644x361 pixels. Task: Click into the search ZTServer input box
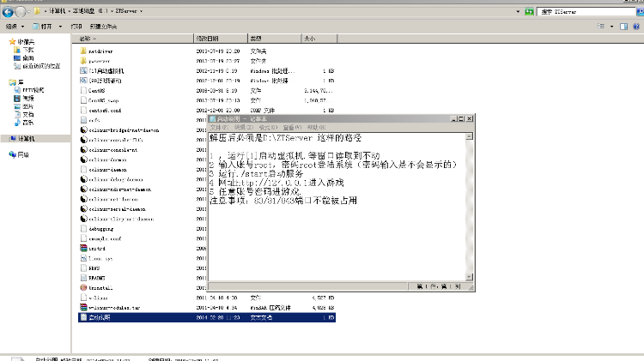[x=586, y=11]
